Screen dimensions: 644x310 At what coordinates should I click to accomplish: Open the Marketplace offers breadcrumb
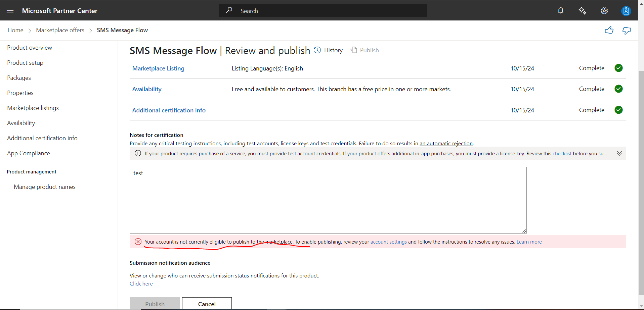60,30
